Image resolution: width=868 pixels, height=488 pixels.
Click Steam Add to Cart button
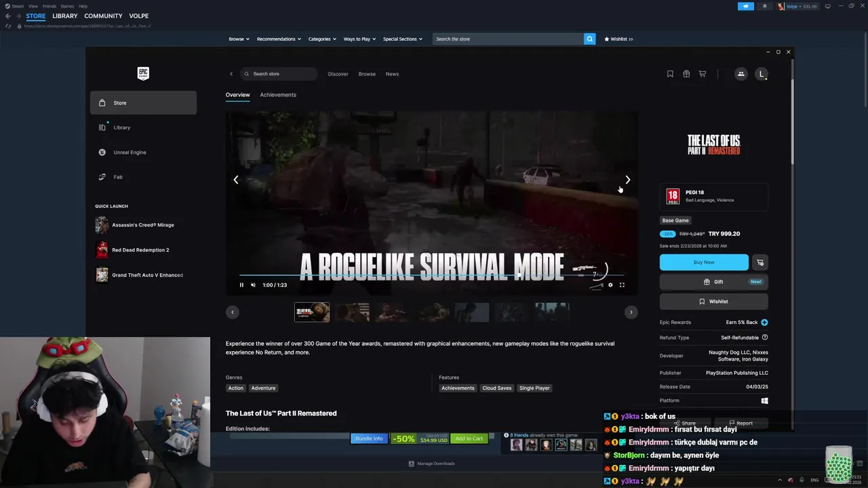coord(469,439)
